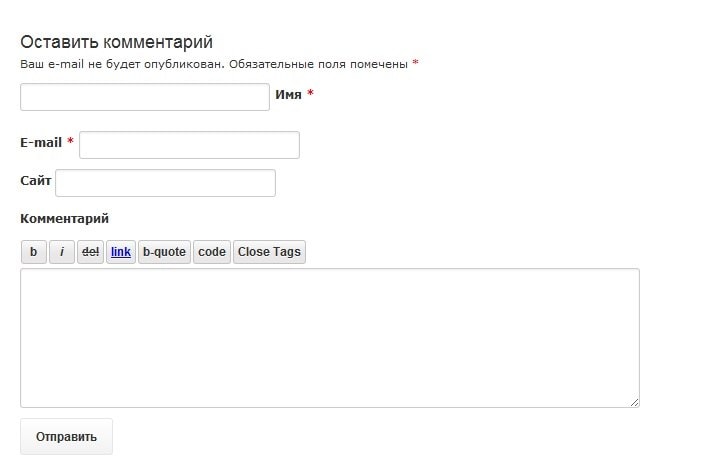Select the 'Сайт' website input field
This screenshot has height=471, width=721.
[x=165, y=183]
